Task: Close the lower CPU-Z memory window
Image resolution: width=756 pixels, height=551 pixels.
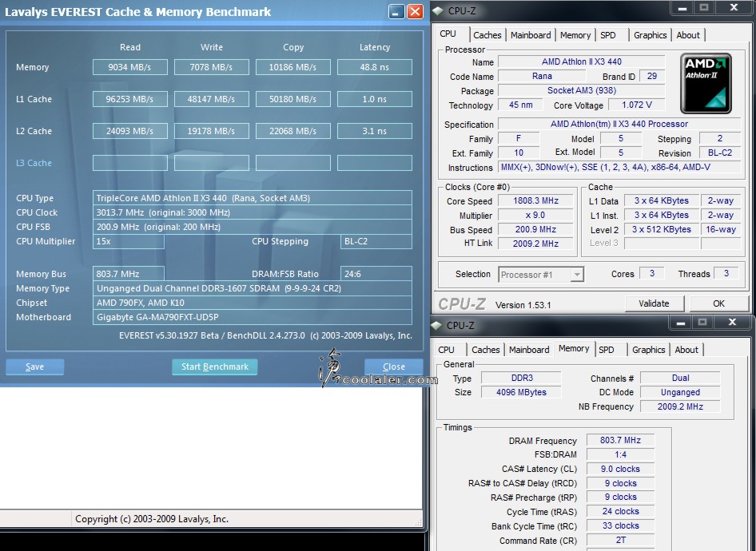Action: click(x=732, y=323)
